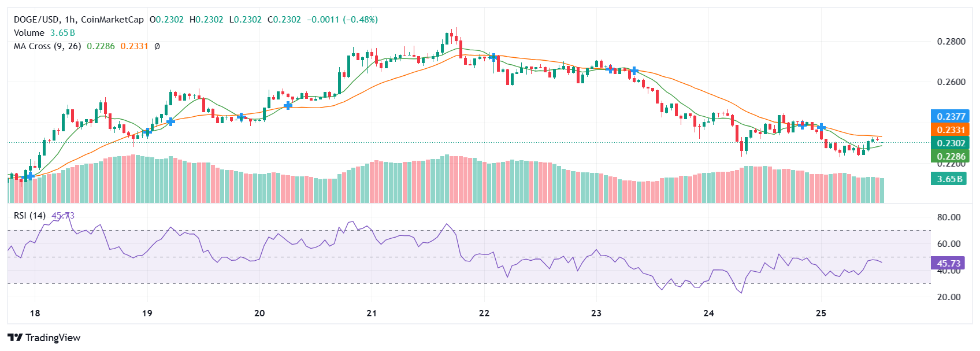
Task: Select the RSI (14) indicator legend
Action: tap(30, 216)
